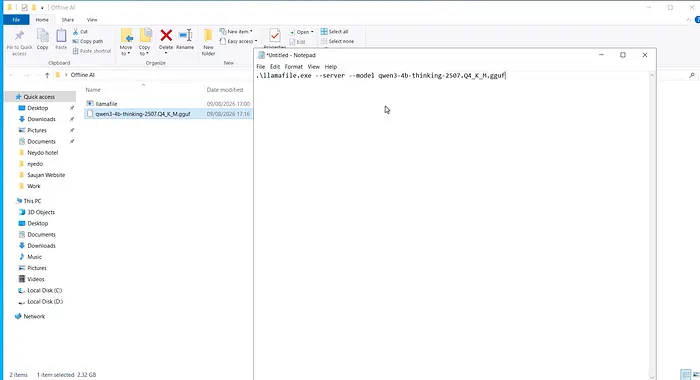Maximize the Notepad window
Screen dimensions: 700x380
coord(623,55)
